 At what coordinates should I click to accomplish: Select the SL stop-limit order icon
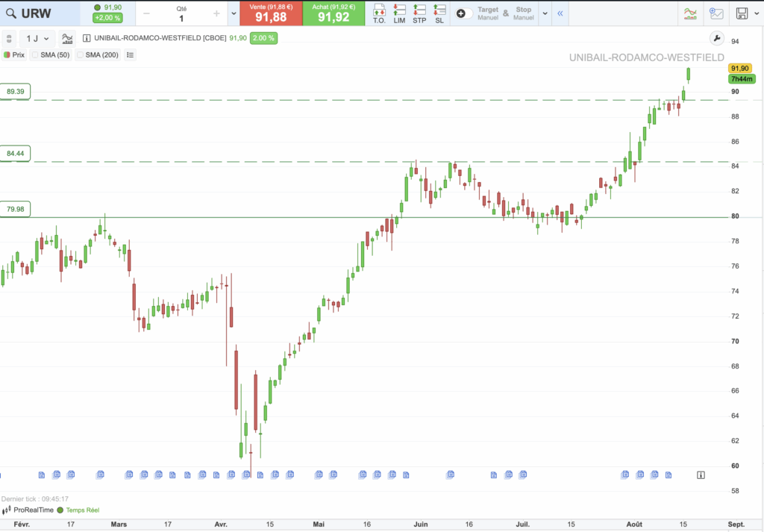439,13
